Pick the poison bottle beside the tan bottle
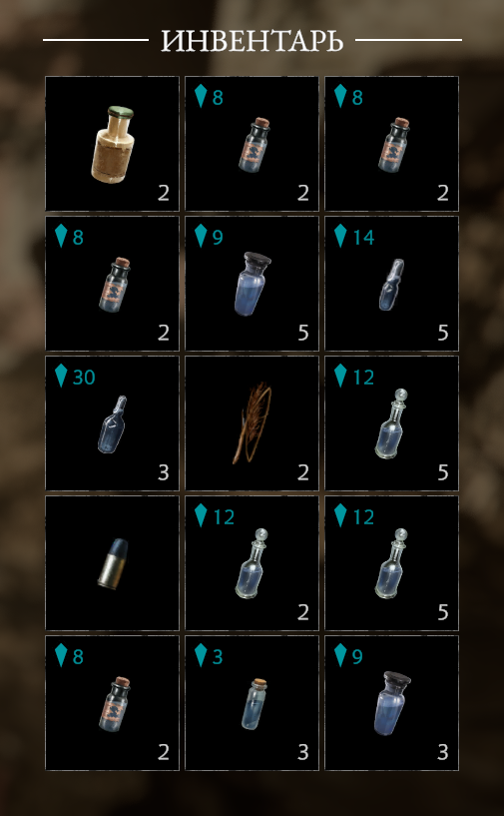The height and width of the screenshot is (816, 504). [x=252, y=144]
